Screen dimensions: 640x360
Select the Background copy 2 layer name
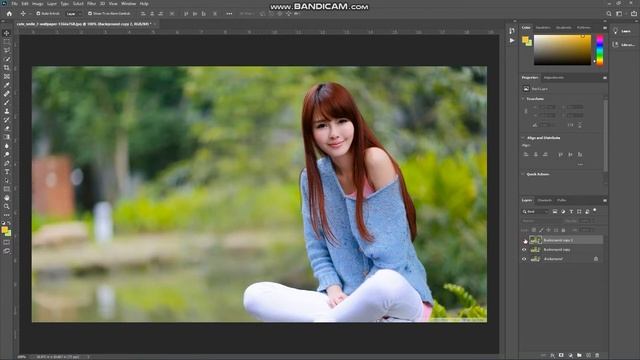pyautogui.click(x=558, y=240)
